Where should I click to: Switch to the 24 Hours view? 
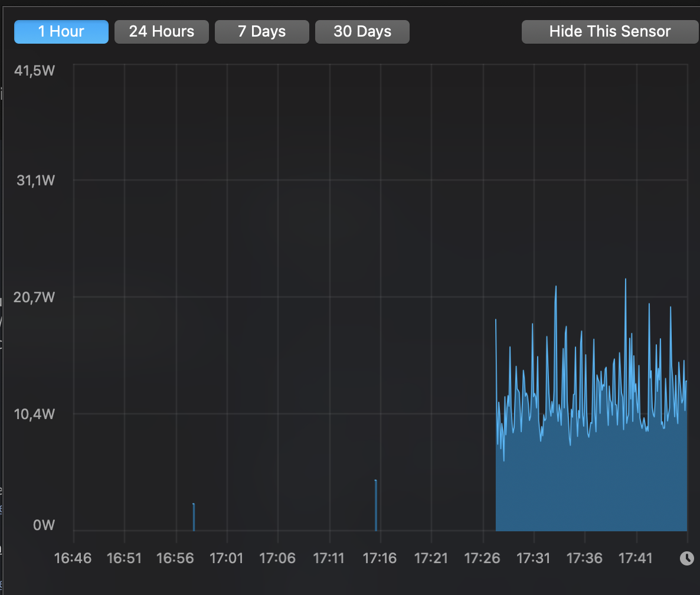pos(162,32)
